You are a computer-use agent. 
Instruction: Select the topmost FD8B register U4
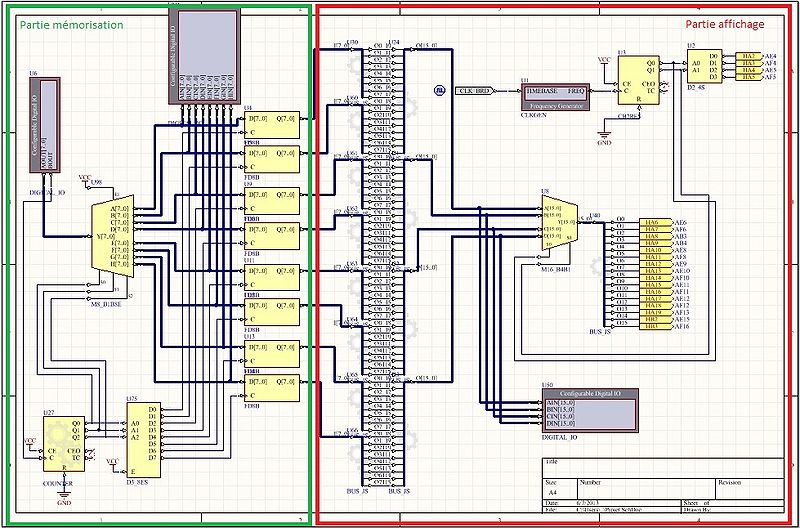(x=269, y=123)
